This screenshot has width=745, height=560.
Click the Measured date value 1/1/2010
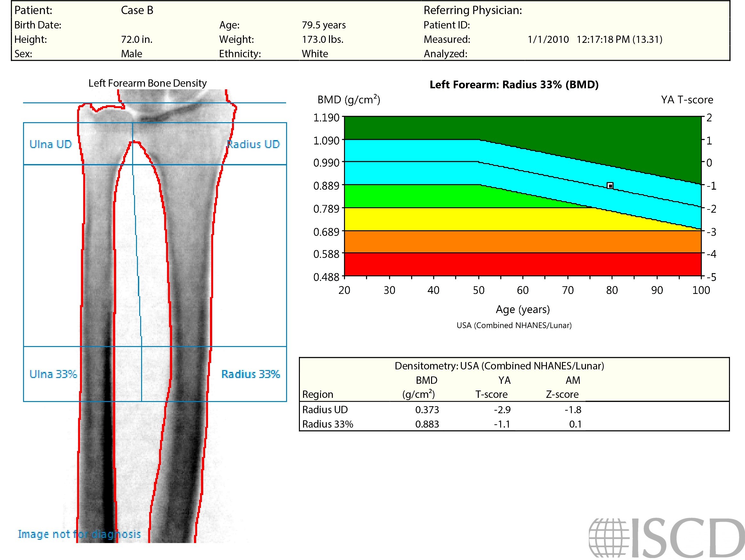click(548, 39)
